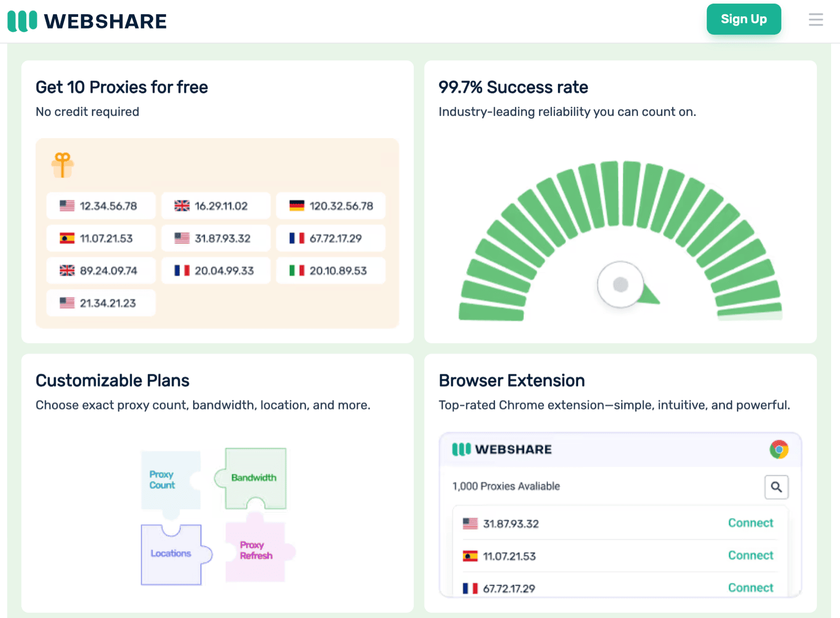Click the "Browser Extension" heading

click(x=512, y=381)
